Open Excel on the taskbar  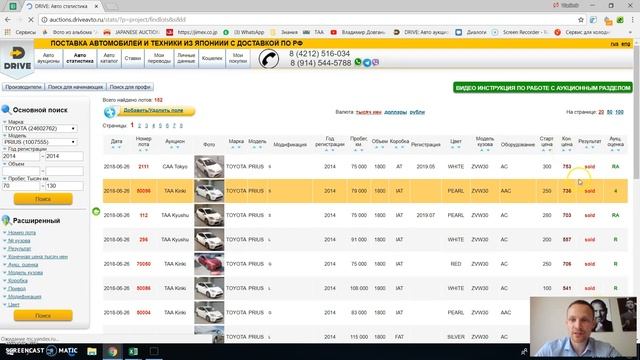coord(133,351)
